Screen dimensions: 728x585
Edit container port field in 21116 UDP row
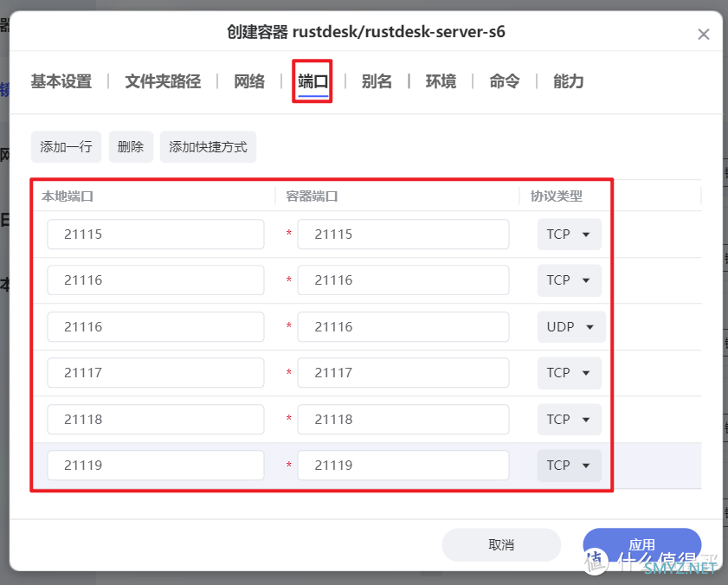(x=403, y=326)
